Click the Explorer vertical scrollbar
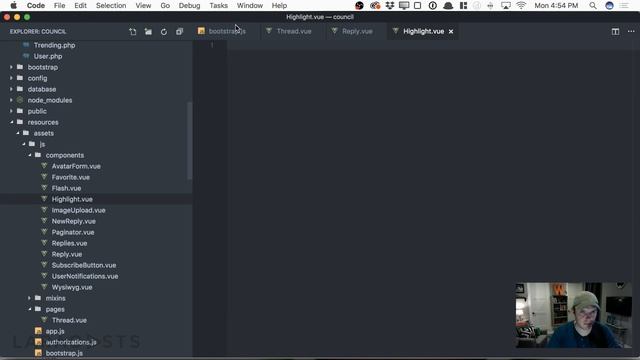The height and width of the screenshot is (360, 640). click(x=189, y=140)
